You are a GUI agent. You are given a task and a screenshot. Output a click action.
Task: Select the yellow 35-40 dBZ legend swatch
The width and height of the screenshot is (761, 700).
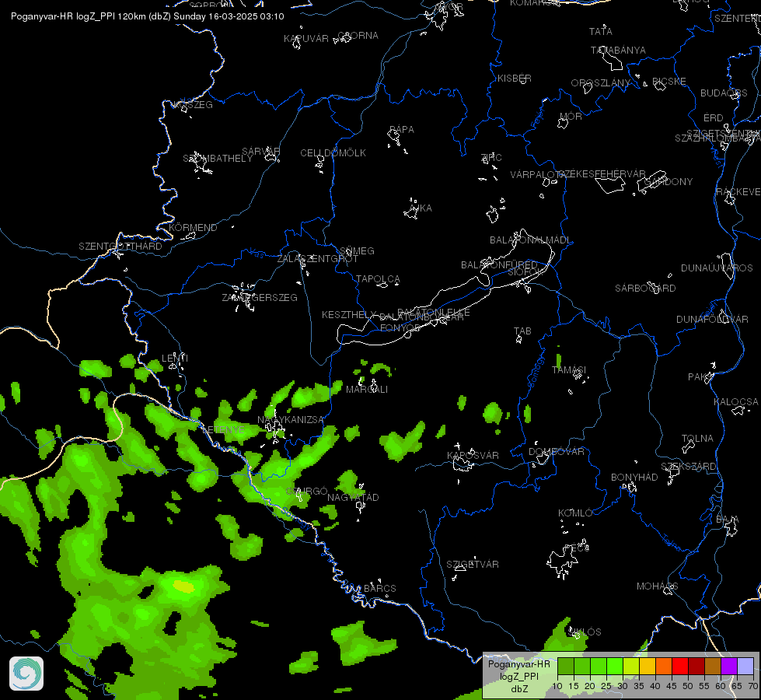pyautogui.click(x=647, y=666)
